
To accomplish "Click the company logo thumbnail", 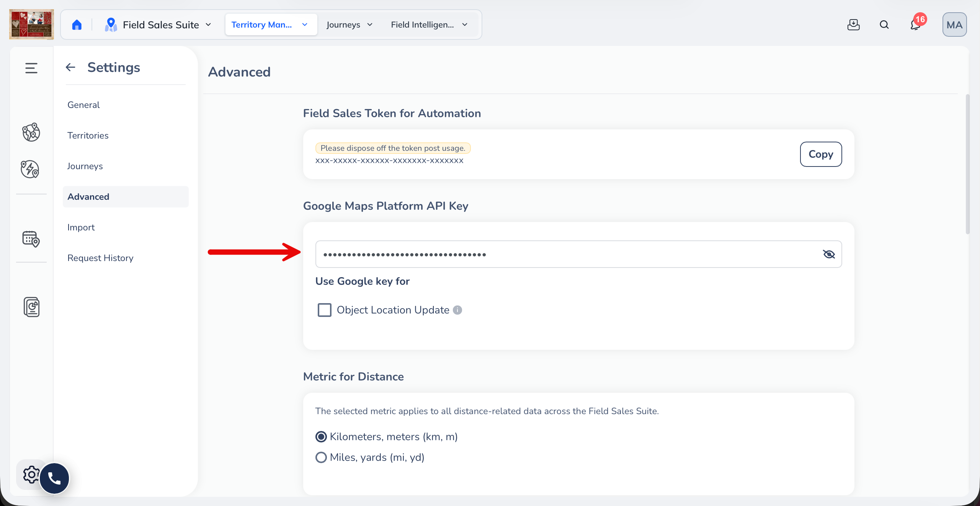I will 31,24.
